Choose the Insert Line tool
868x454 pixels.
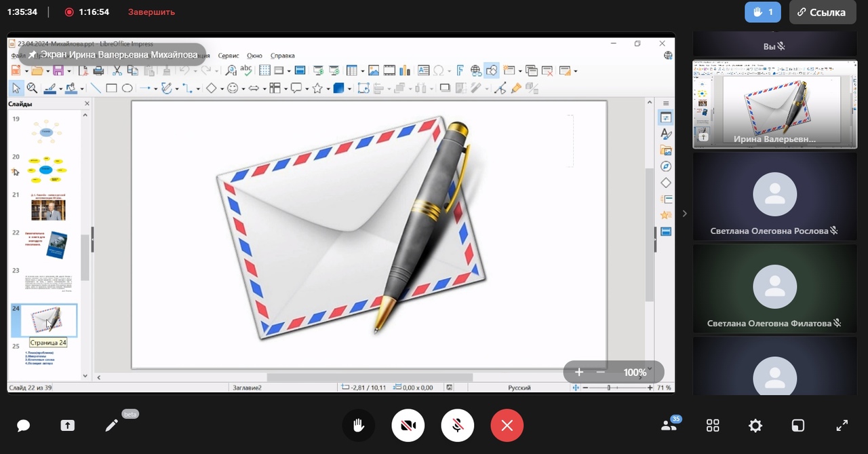click(x=96, y=88)
